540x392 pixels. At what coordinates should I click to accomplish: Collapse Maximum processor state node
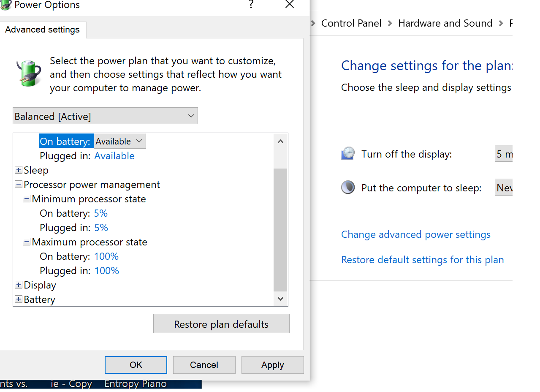pyautogui.click(x=27, y=242)
